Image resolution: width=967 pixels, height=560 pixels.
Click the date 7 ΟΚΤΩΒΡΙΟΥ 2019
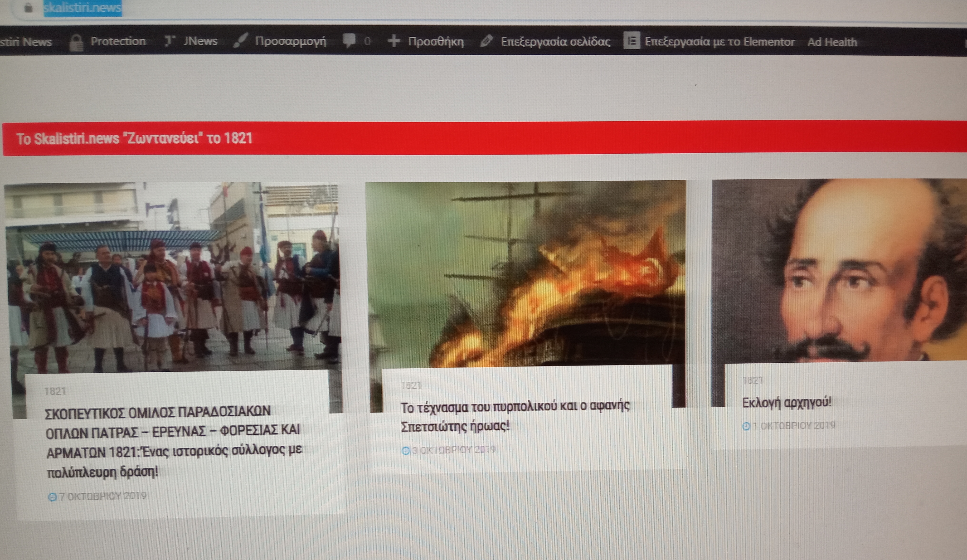pos(102,496)
